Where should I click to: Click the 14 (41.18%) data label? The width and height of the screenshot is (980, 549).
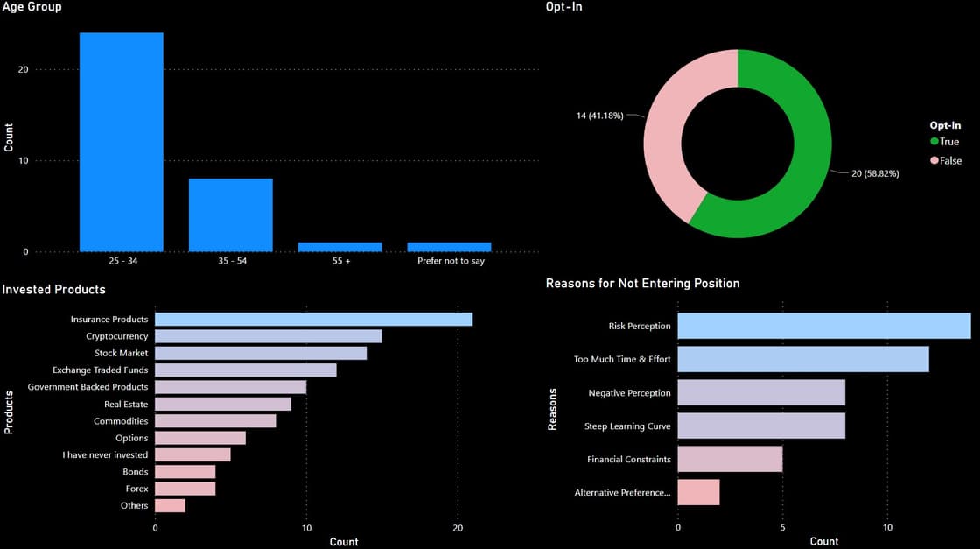599,116
